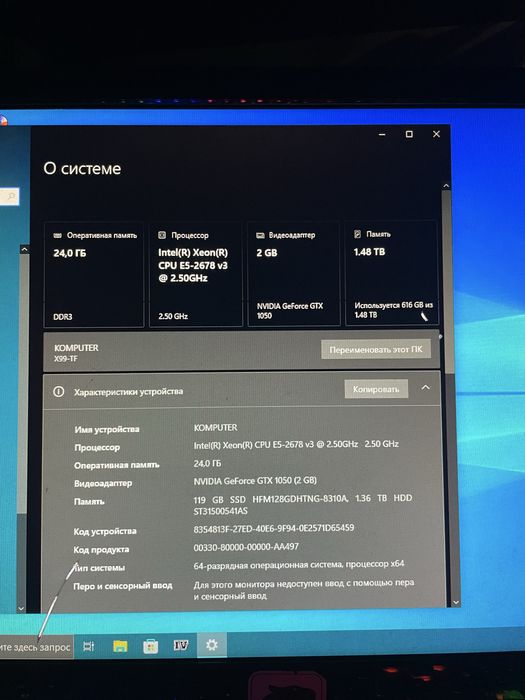Viewport: 525px width, 700px height.
Task: Close the О системе window
Action: pos(436,134)
